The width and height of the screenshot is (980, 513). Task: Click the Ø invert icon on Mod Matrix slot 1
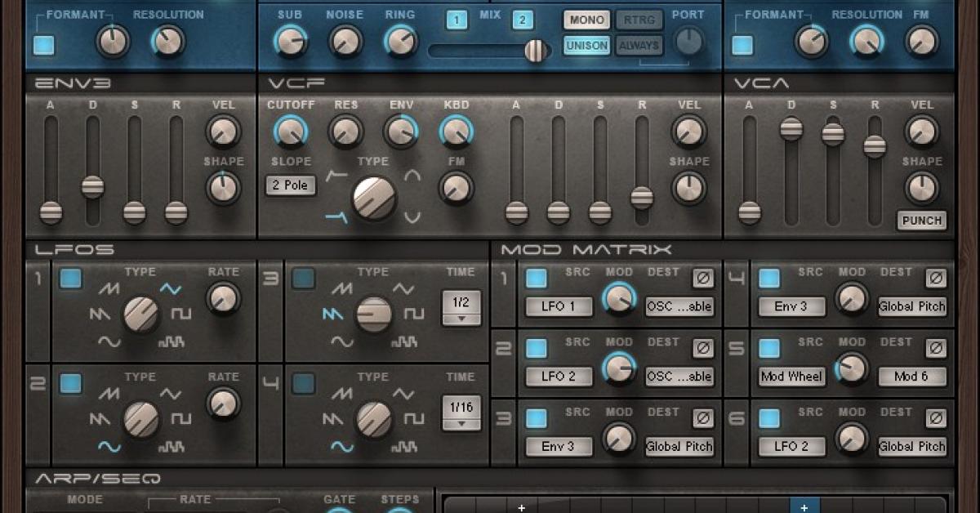pyautogui.click(x=702, y=279)
